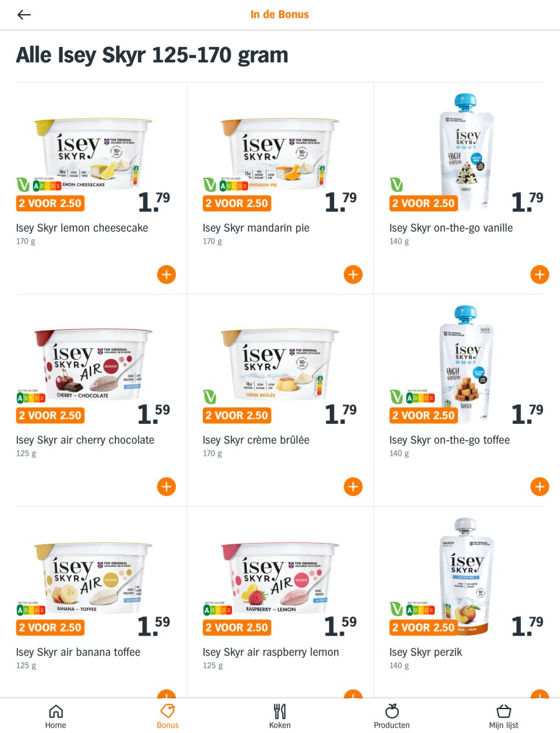Open Isey Skyr mandarin pie title link
Screen dimensions: 560x733
coord(256,228)
